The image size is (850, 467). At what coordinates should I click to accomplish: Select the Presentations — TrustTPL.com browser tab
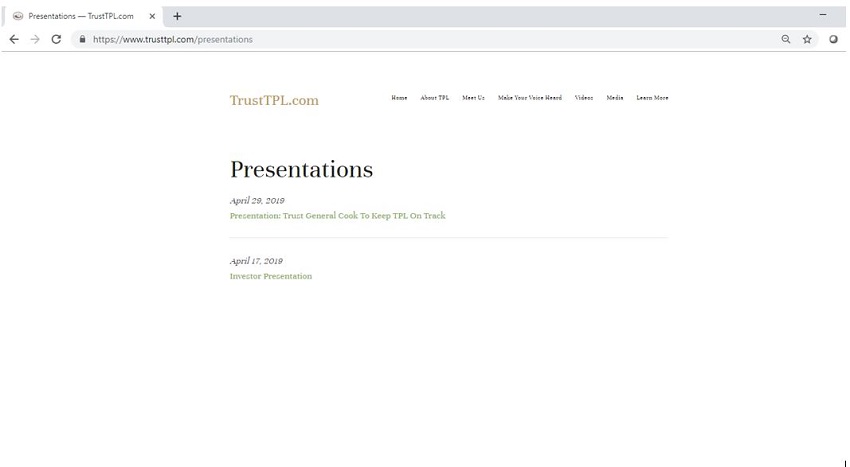pyautogui.click(x=80, y=16)
